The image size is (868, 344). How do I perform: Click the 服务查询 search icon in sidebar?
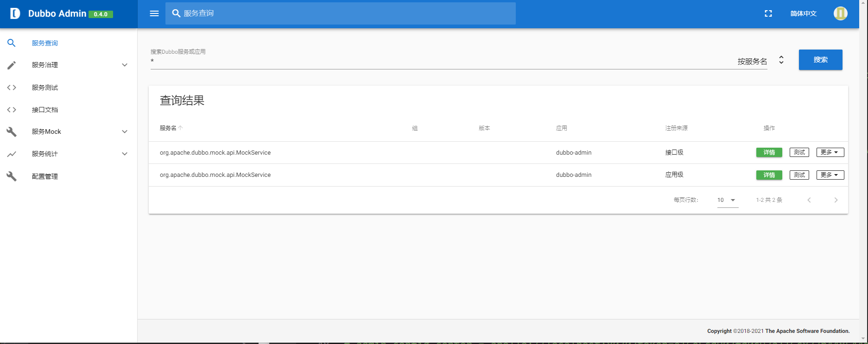(x=12, y=43)
